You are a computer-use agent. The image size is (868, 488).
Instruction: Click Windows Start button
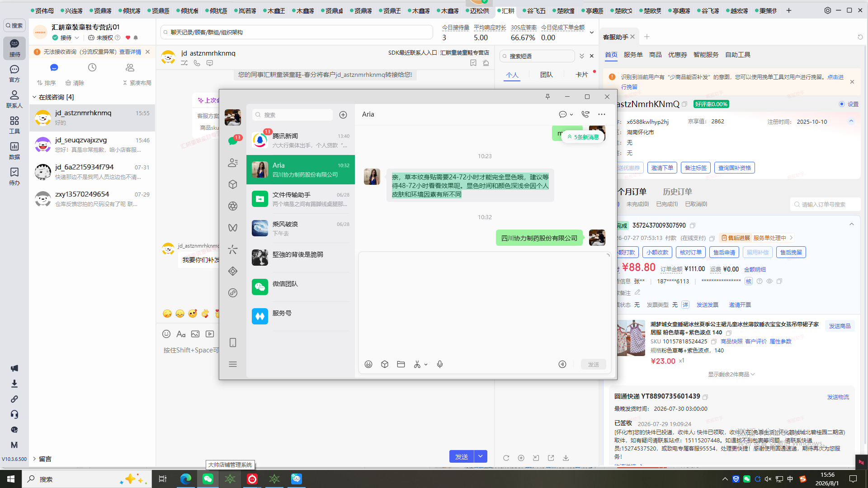click(11, 479)
